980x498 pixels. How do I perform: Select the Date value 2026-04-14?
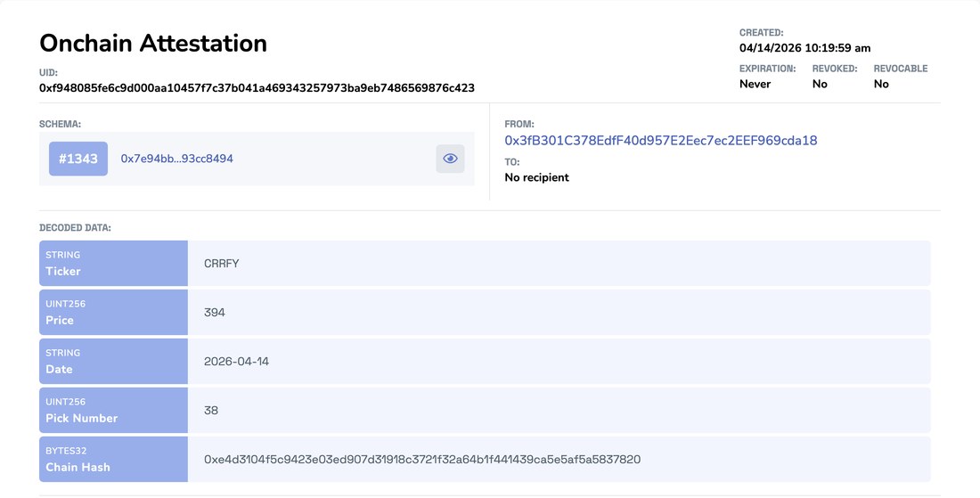[236, 361]
